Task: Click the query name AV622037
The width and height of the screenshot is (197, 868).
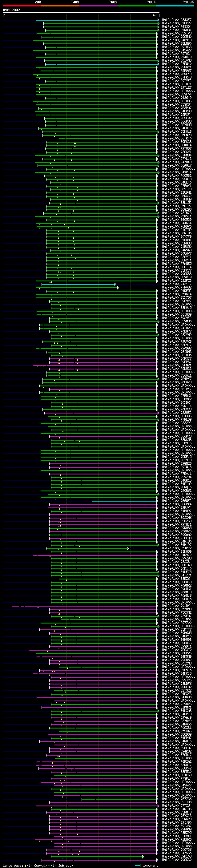Action: 11,10
